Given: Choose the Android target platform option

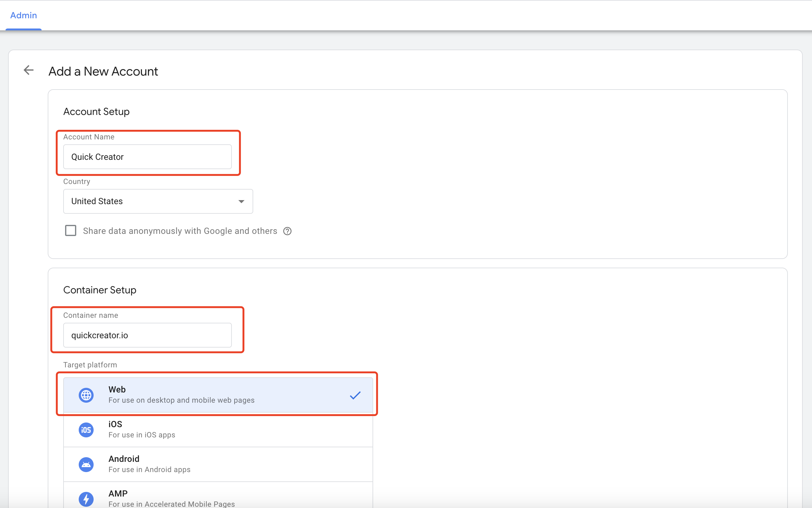Looking at the screenshot, I should click(218, 464).
